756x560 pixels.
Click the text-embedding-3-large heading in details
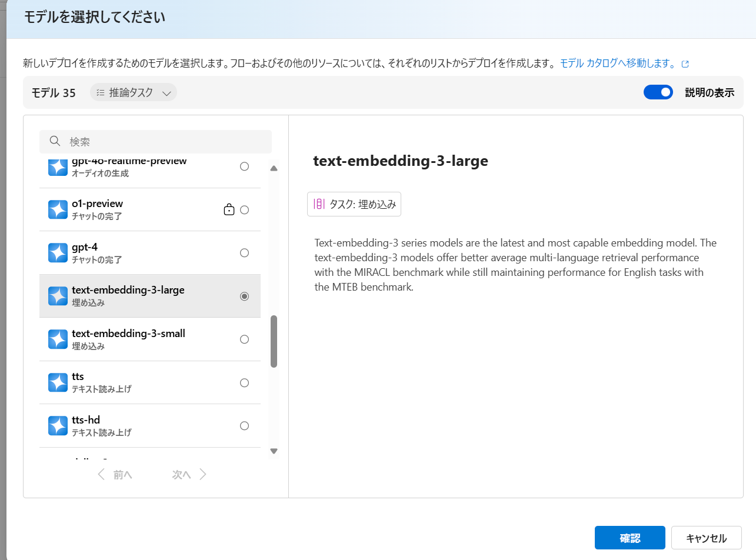(x=401, y=161)
